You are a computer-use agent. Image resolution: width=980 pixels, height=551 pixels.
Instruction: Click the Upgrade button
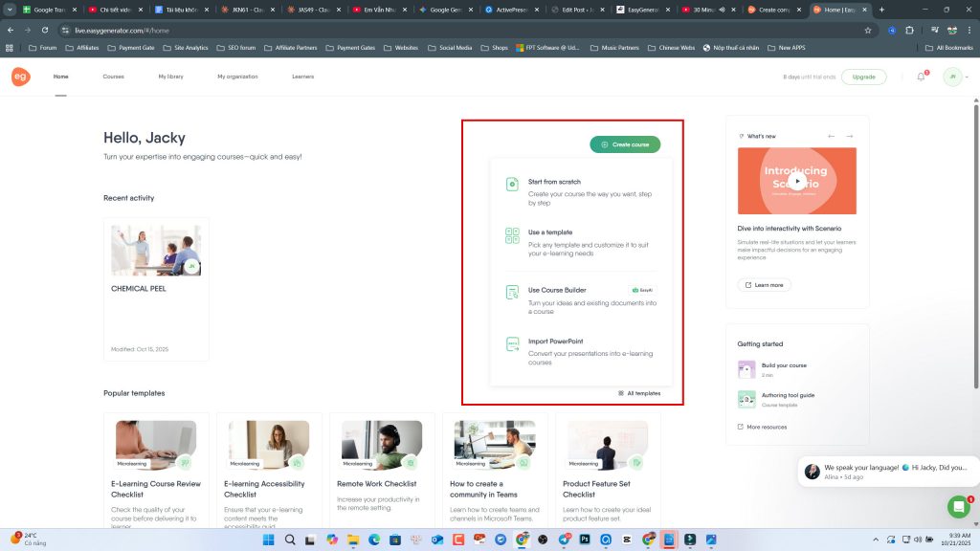863,77
